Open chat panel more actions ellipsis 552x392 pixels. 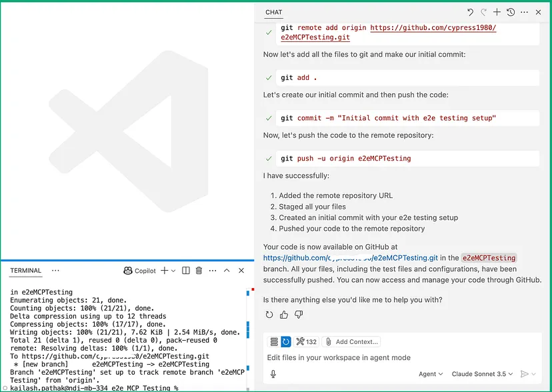coord(524,12)
